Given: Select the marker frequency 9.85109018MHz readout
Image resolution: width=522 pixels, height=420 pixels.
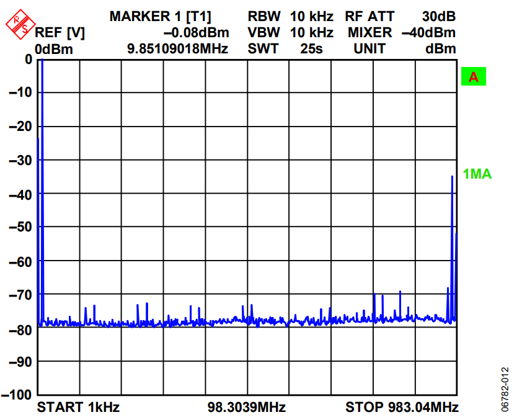Looking at the screenshot, I should click(x=177, y=48).
